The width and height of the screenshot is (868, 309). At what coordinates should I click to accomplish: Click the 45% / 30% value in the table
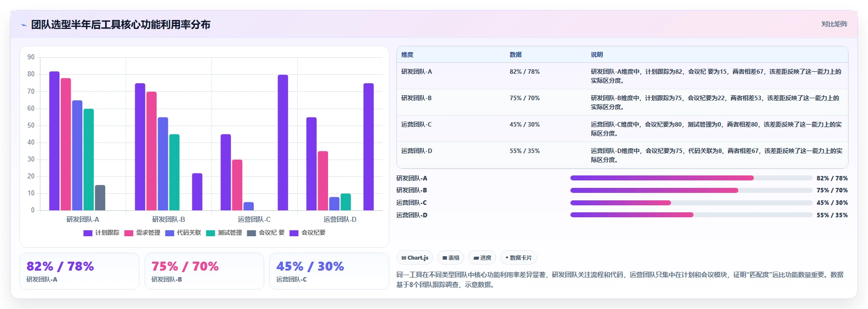coord(524,125)
